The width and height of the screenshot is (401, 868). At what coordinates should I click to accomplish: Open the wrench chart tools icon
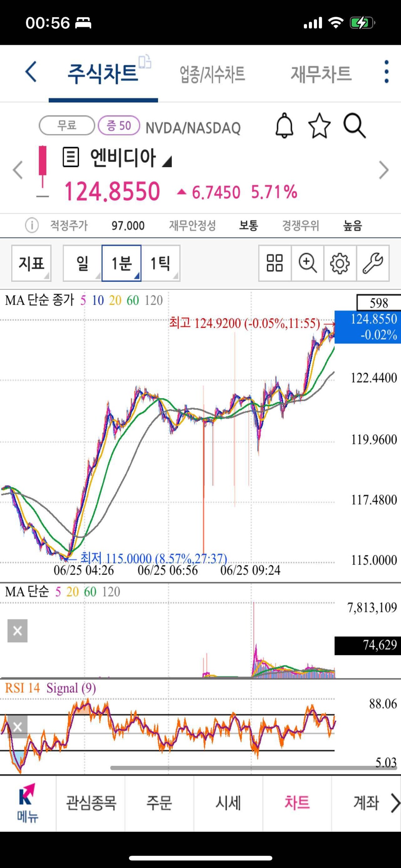click(372, 263)
